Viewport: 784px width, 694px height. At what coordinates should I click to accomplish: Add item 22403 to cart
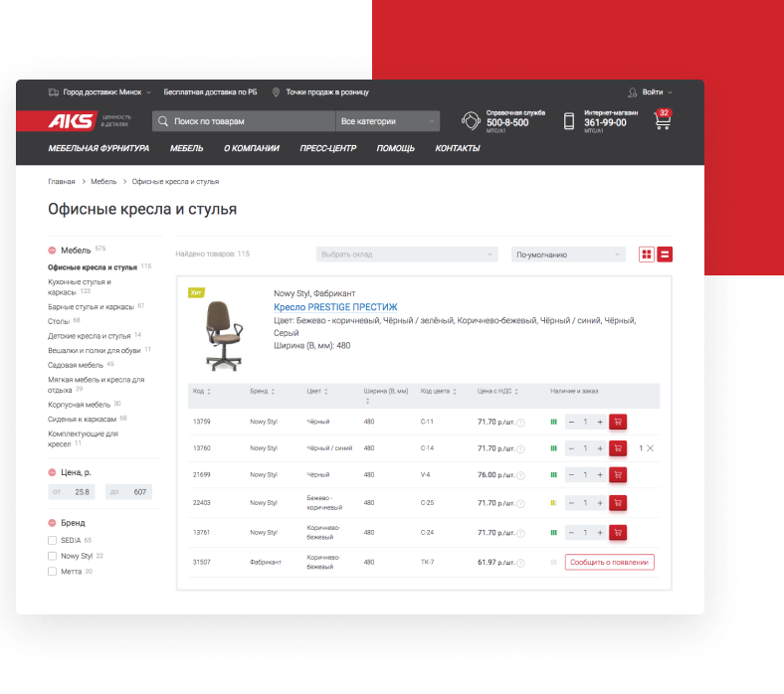click(x=618, y=503)
